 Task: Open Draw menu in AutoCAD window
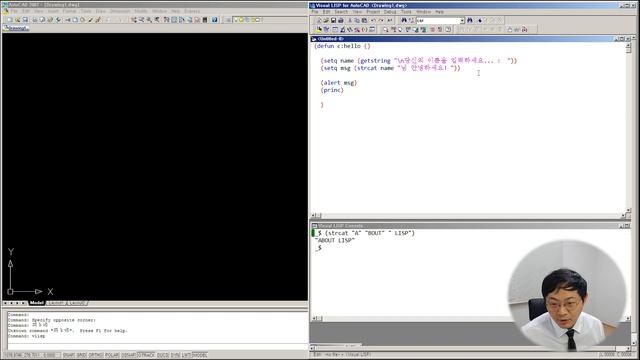[100, 11]
